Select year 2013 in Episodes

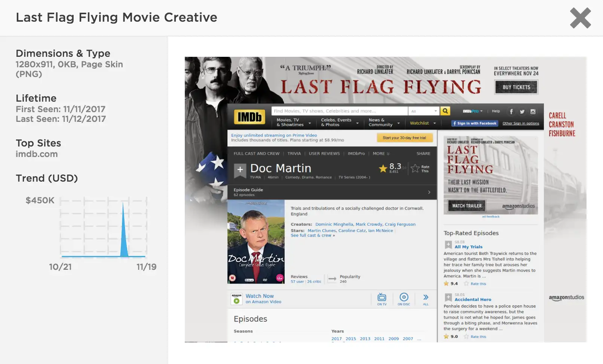(x=365, y=339)
